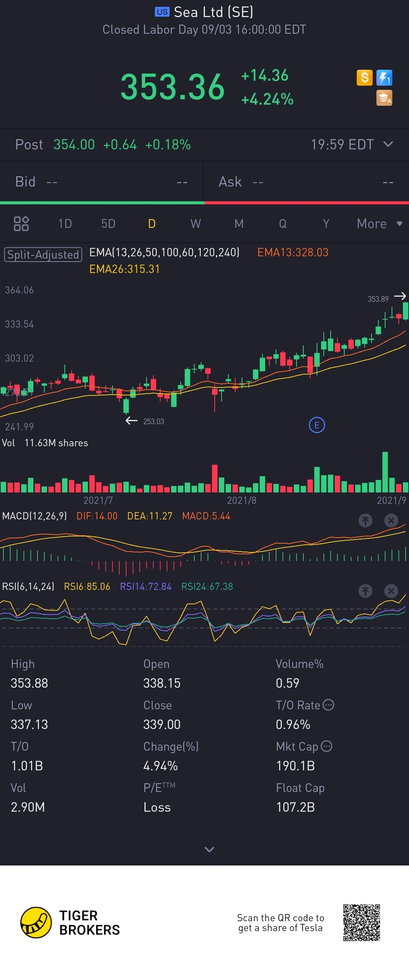Tap the T/O value 1.01B
The image size is (409, 980).
pos(27,765)
